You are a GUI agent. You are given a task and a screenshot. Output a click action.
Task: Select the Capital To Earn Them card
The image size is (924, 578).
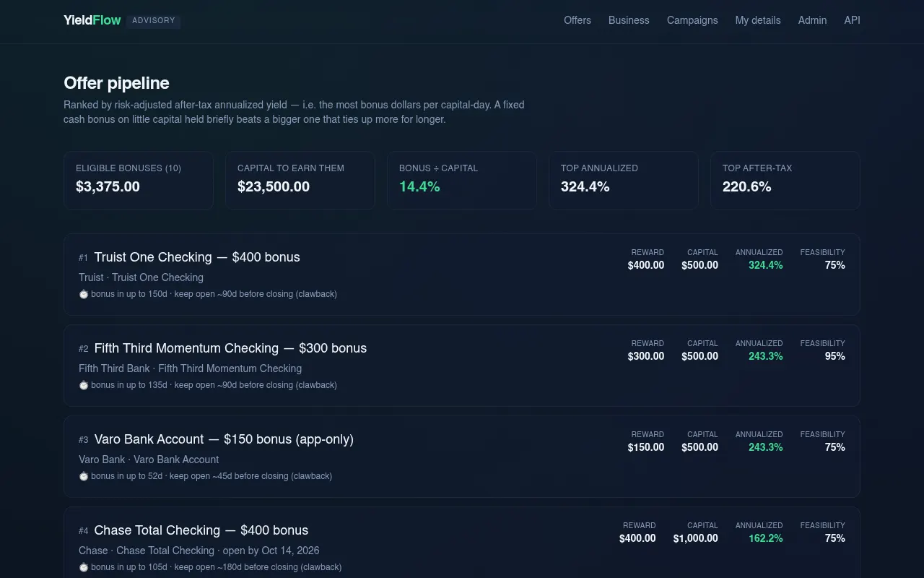[300, 181]
